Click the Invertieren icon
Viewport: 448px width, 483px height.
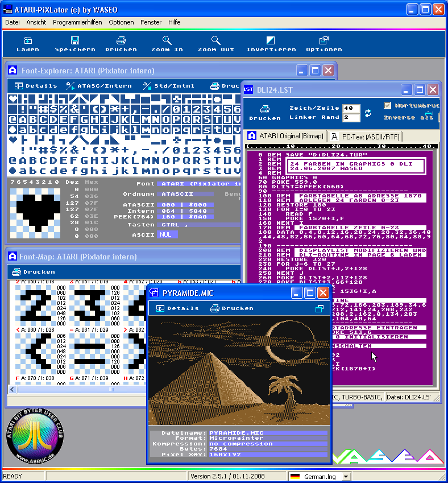[271, 40]
